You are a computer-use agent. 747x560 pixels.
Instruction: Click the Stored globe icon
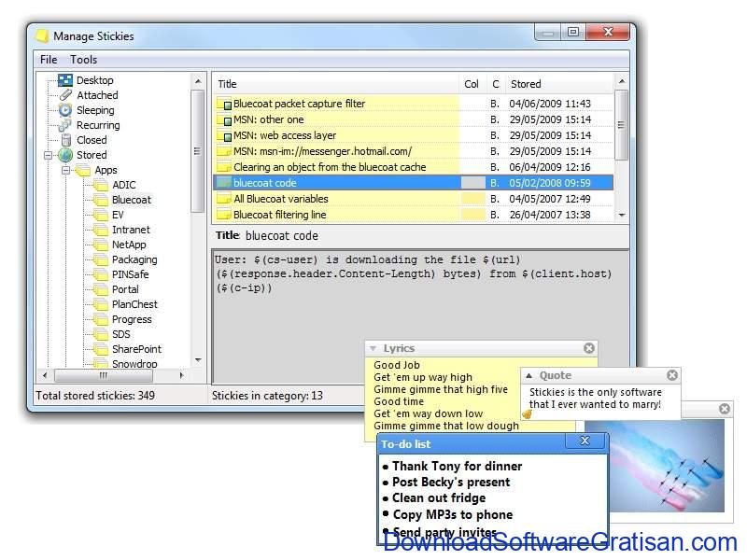65,155
